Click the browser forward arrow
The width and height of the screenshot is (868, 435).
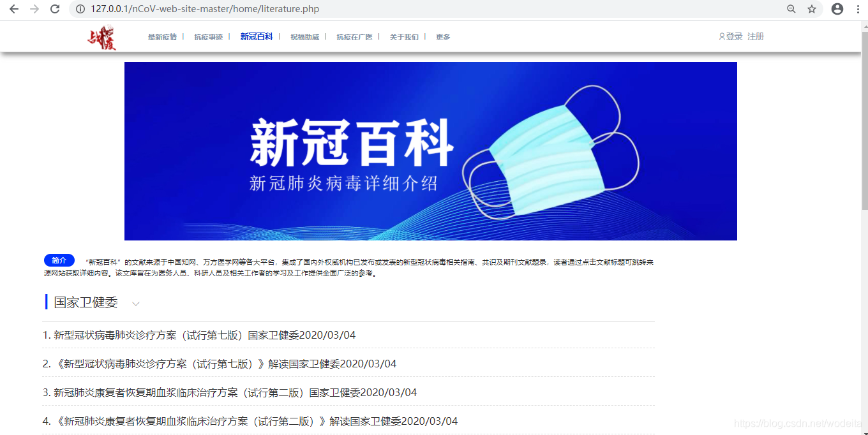click(x=34, y=9)
